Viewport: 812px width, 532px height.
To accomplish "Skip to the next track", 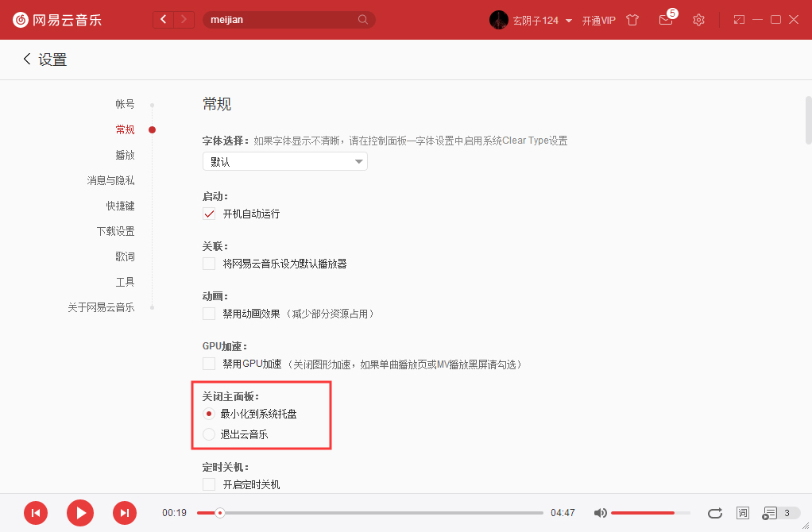I will pyautogui.click(x=125, y=513).
